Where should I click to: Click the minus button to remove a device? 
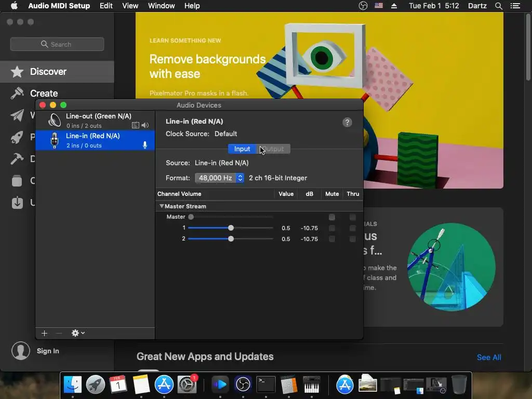(x=59, y=333)
